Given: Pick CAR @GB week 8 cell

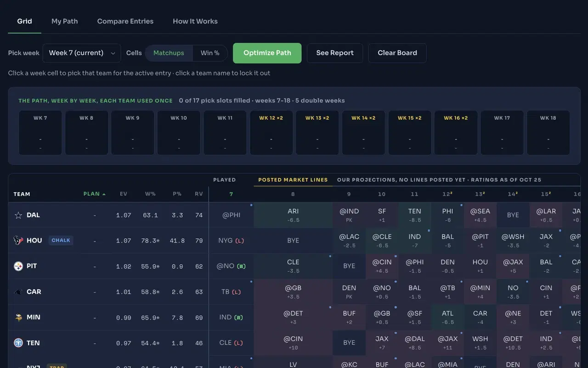Looking at the screenshot, I should click(x=293, y=292).
